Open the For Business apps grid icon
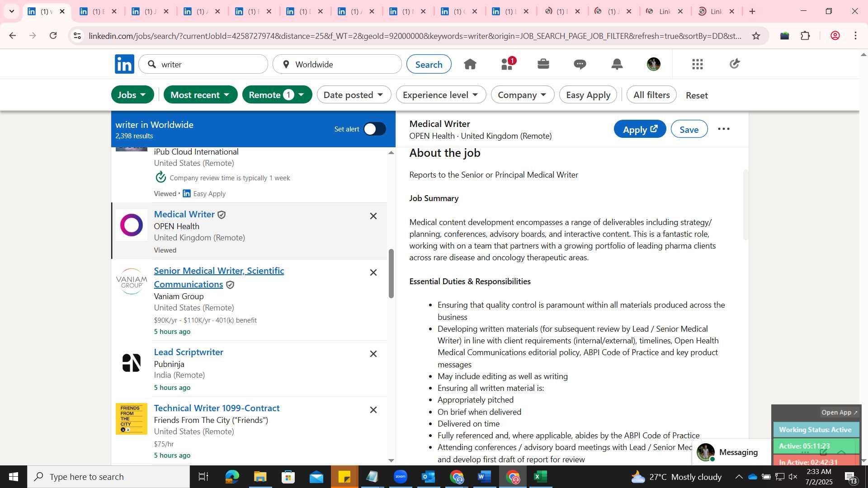The width and height of the screenshot is (868, 488). pos(698,64)
